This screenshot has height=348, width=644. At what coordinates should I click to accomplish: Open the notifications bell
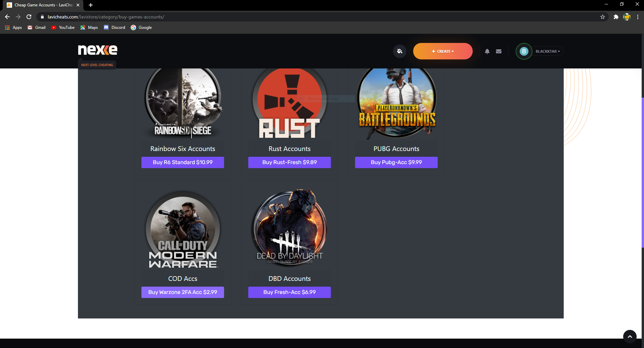[487, 51]
